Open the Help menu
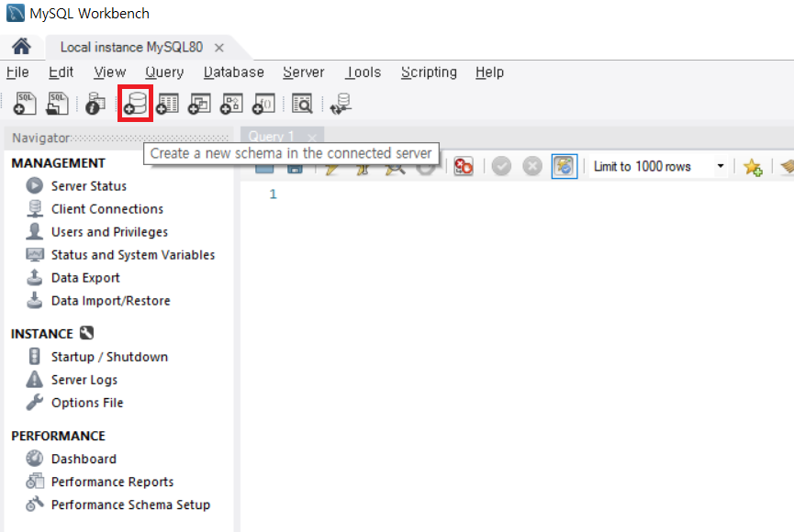This screenshot has height=532, width=794. (x=489, y=72)
